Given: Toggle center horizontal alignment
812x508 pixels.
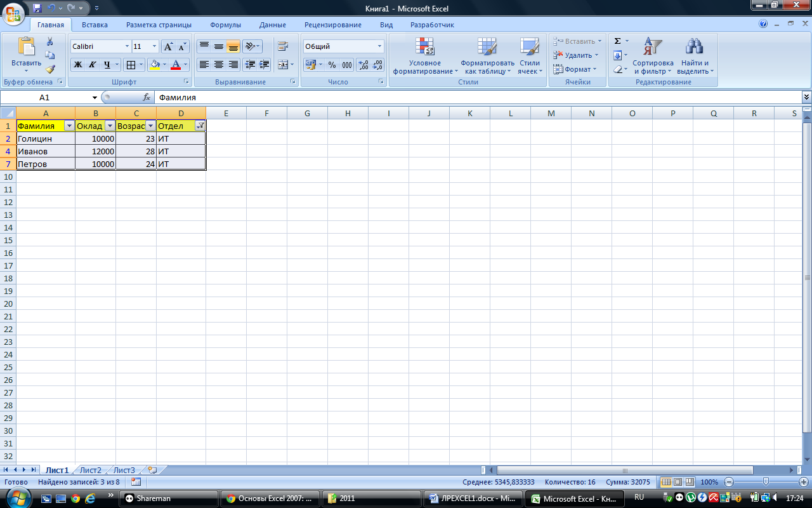Looking at the screenshot, I should coord(218,65).
